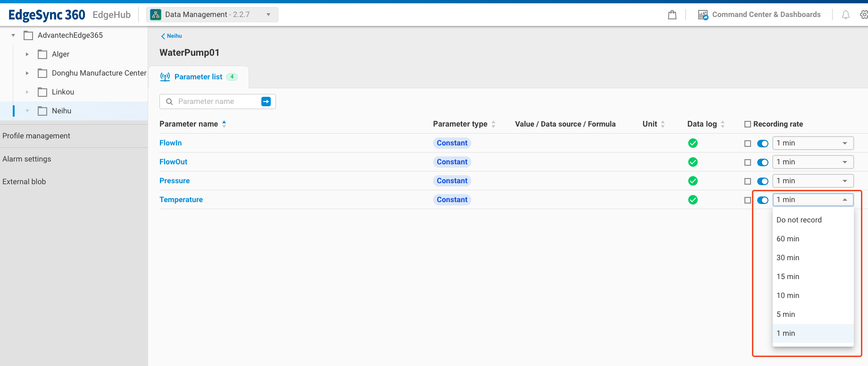Viewport: 868px width, 366px height.
Task: Click the search arrow submit button
Action: pyautogui.click(x=266, y=102)
